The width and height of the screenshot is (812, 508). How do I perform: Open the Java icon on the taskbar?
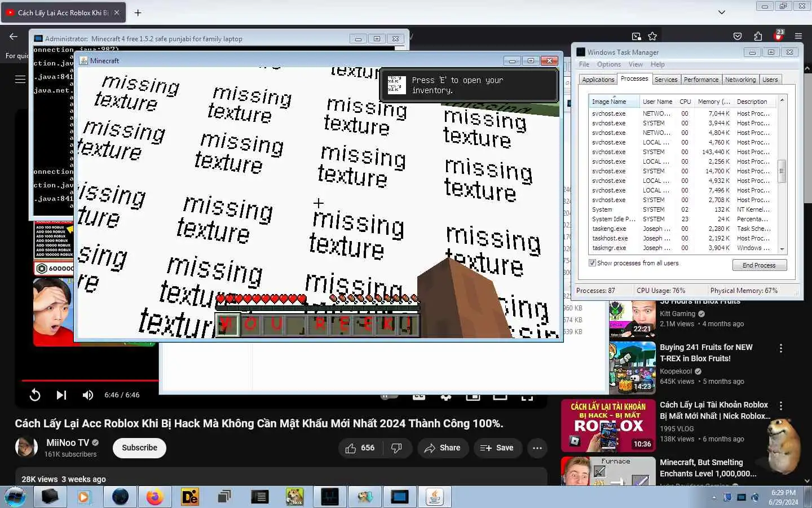pyautogui.click(x=435, y=497)
